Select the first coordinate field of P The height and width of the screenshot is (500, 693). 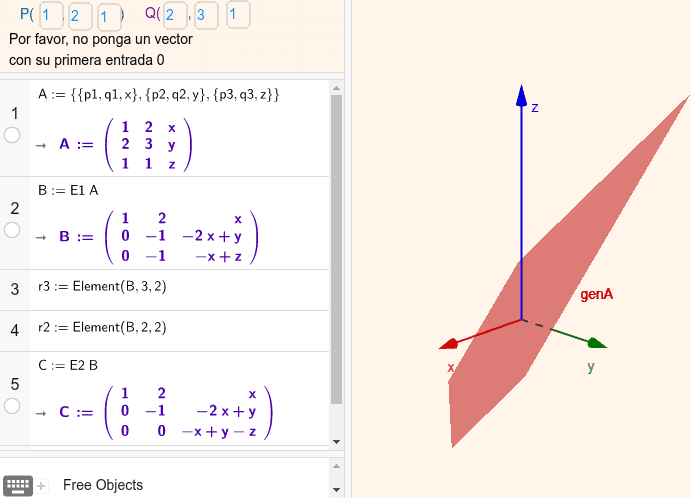point(51,15)
